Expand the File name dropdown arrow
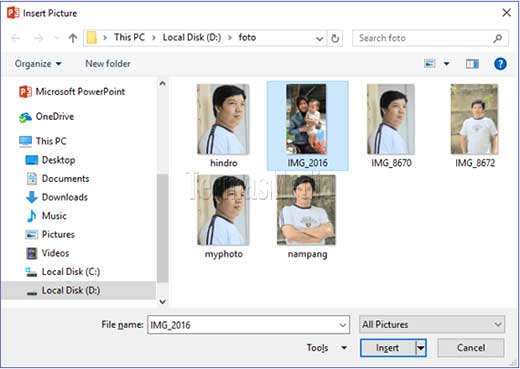Screen dimensions: 520x369 (343, 325)
